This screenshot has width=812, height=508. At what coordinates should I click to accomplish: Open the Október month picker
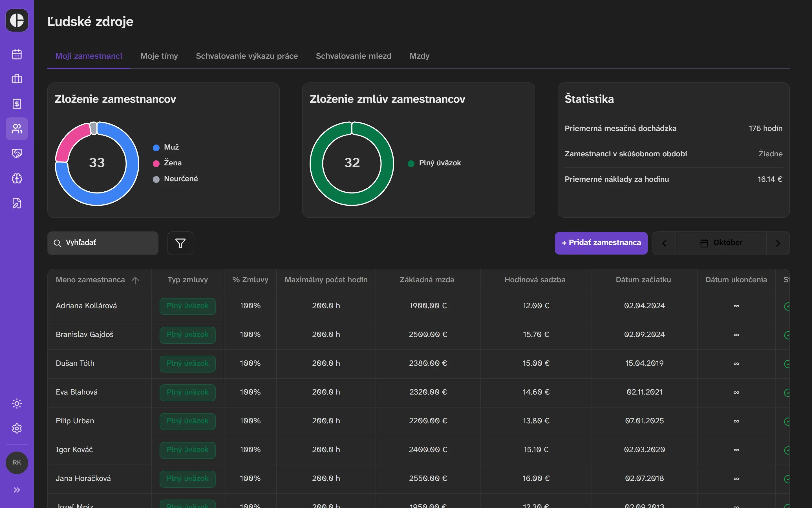(721, 243)
